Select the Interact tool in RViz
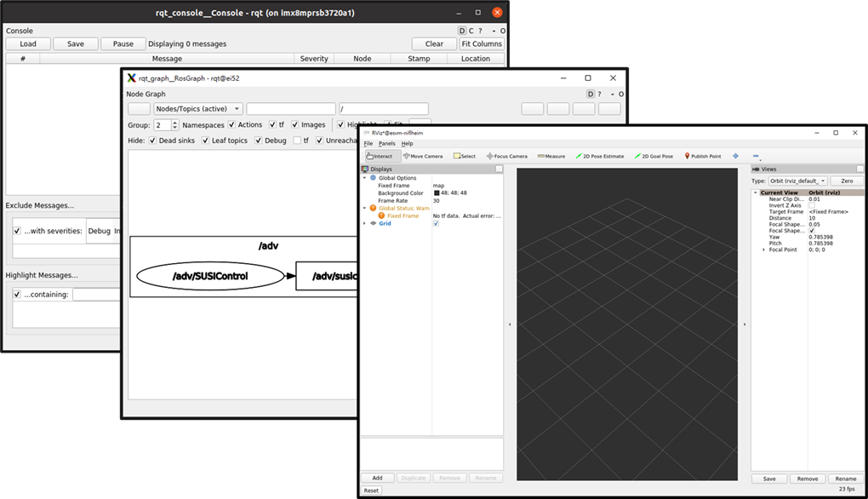This screenshot has height=499, width=868. click(380, 156)
